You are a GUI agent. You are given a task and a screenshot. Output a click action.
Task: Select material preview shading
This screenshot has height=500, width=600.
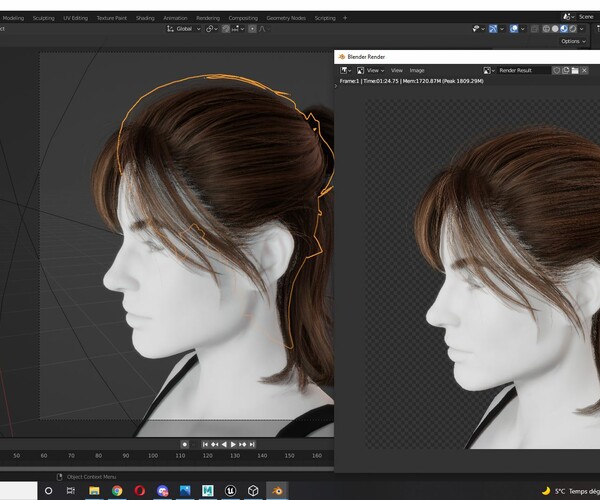click(x=564, y=29)
